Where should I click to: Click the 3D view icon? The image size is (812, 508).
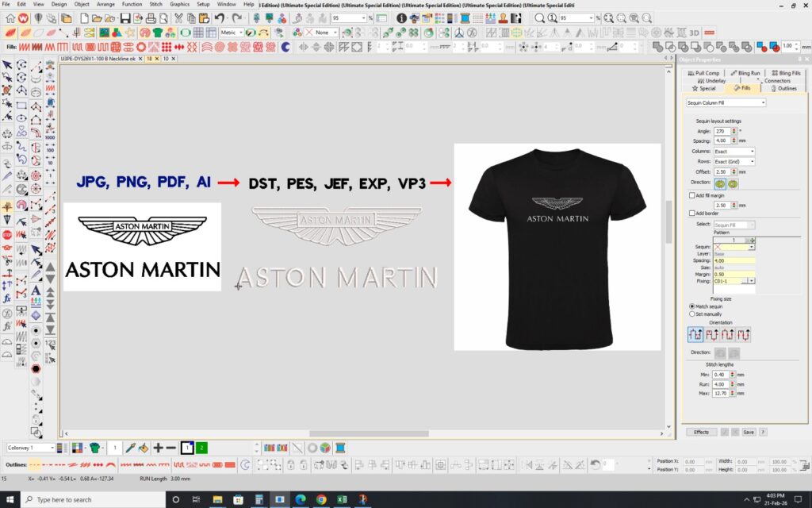tap(695, 33)
